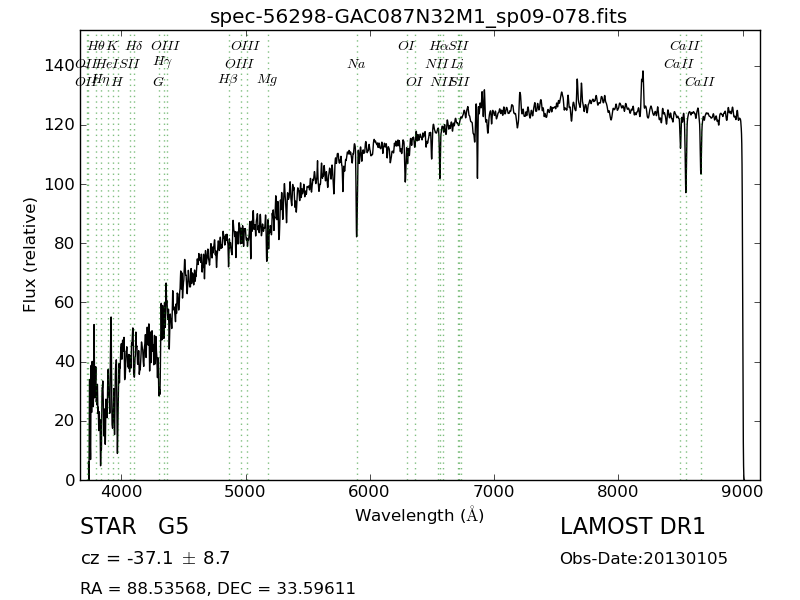Click the plot title spec-56298-GAC087N32M1_sp09-078.fits
Viewport: 800px width, 600px height.
pos(418,16)
